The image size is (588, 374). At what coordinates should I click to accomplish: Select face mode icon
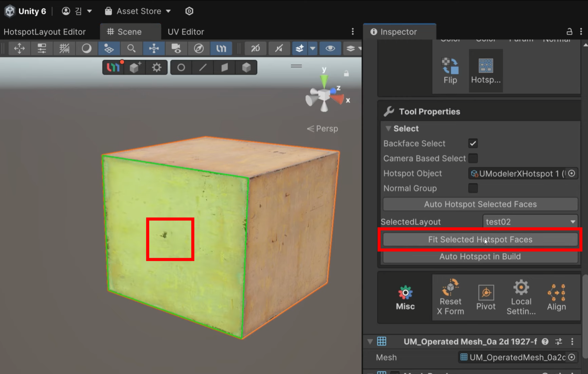click(225, 67)
